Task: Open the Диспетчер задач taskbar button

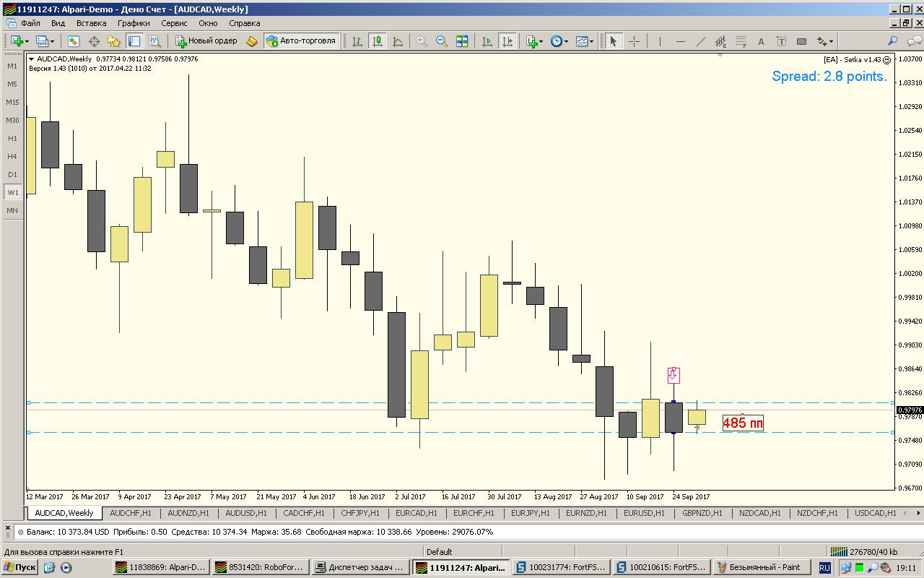Action: coord(360,568)
